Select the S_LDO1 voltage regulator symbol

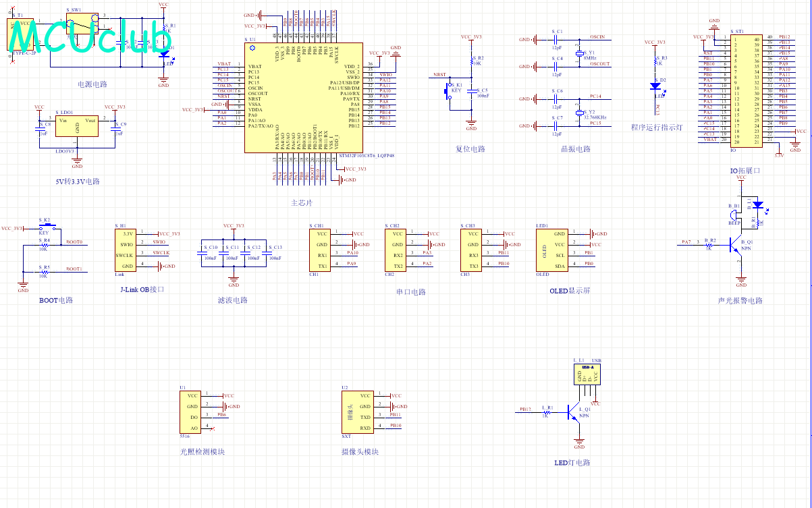tap(77, 128)
